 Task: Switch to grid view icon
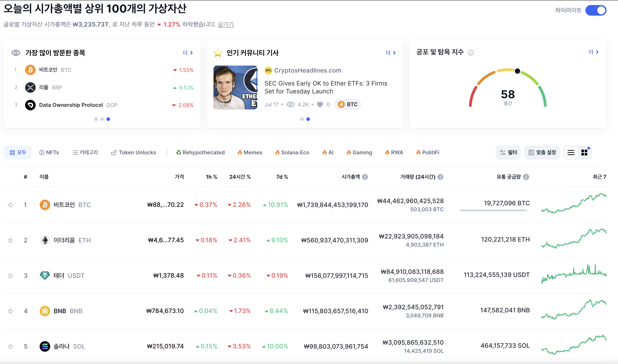point(584,153)
